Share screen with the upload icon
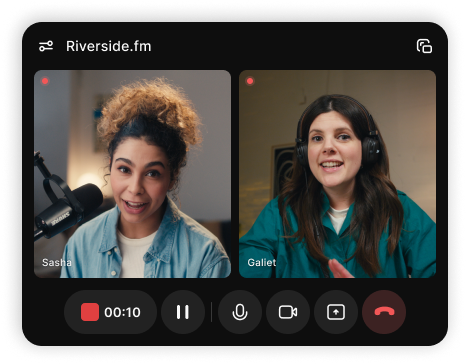Viewport: 466px width, 364px height. [x=336, y=312]
